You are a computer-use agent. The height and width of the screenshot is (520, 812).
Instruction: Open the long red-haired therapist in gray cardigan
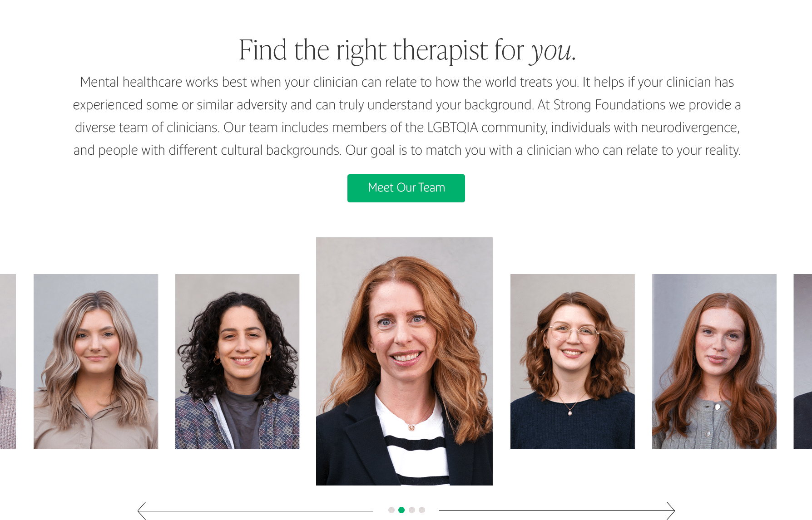714,362
